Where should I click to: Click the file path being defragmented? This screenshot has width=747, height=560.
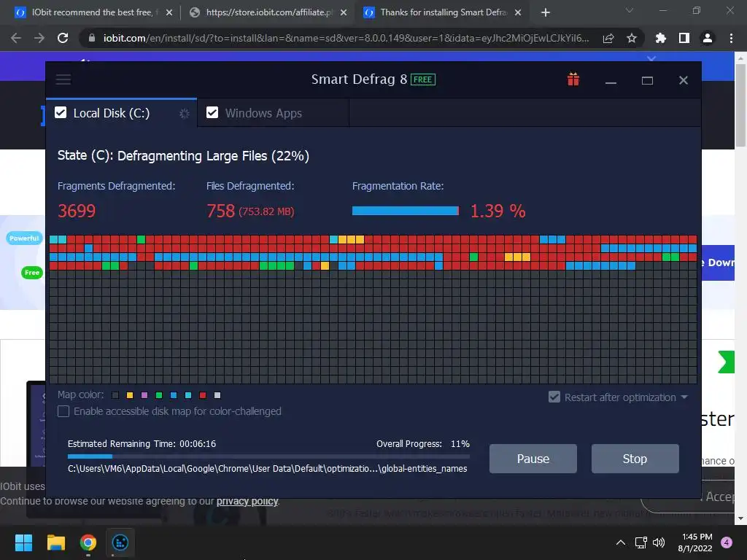(267, 469)
